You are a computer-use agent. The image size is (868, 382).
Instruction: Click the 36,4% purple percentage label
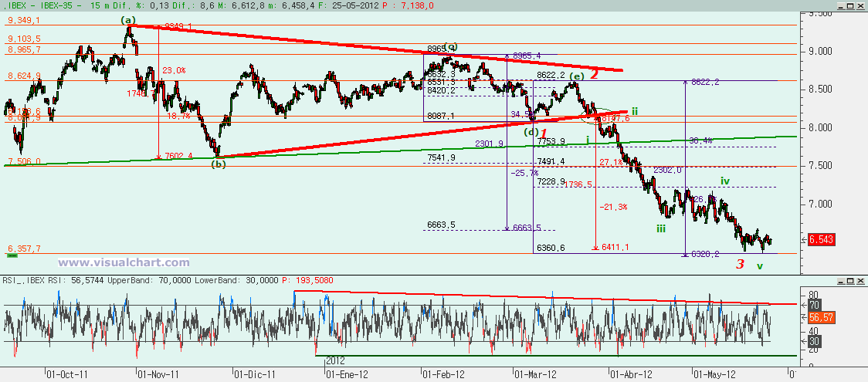coord(701,141)
